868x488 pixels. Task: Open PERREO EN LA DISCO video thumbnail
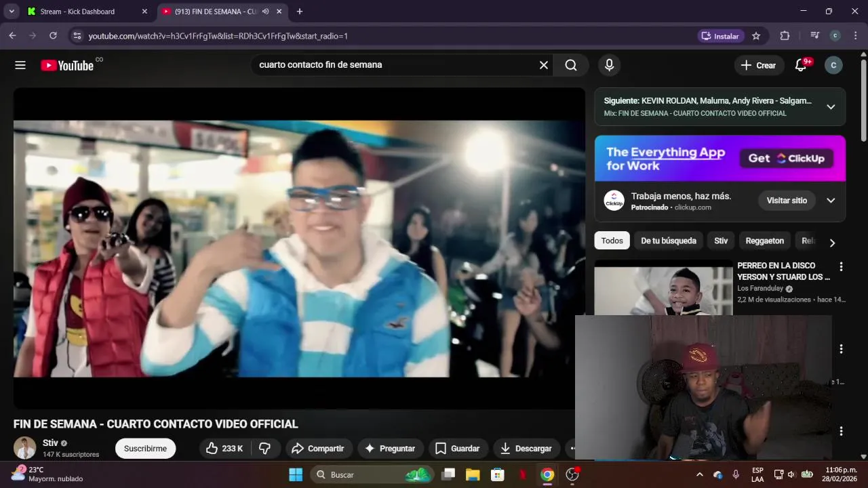click(663, 287)
